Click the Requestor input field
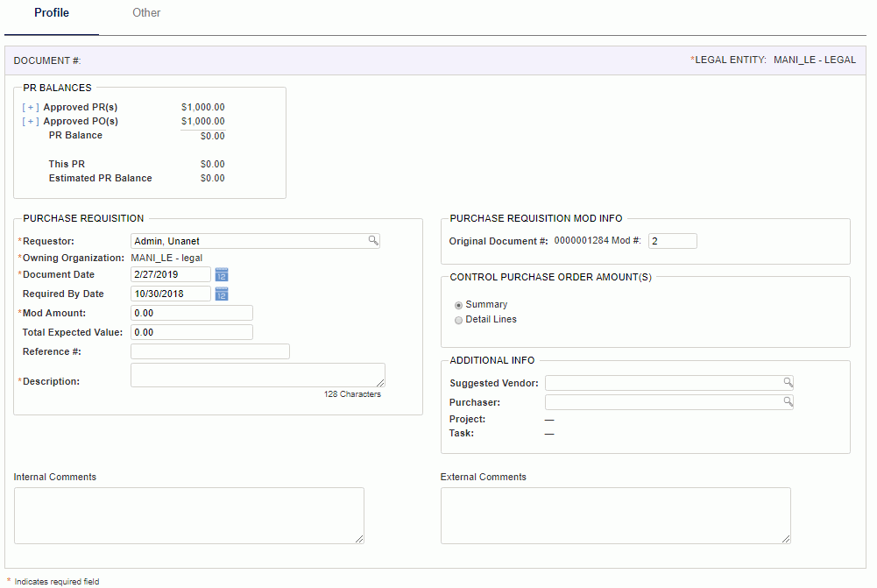The image size is (877, 588). [x=255, y=241]
